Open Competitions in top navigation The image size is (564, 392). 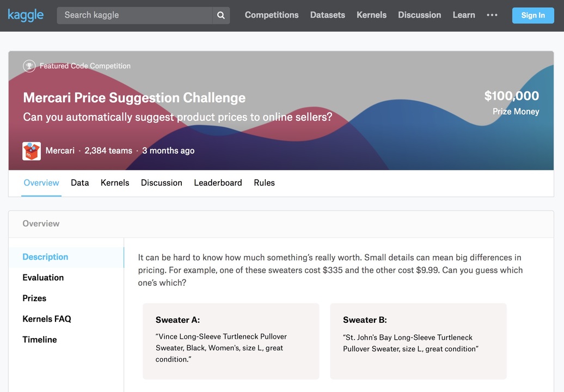click(x=272, y=15)
